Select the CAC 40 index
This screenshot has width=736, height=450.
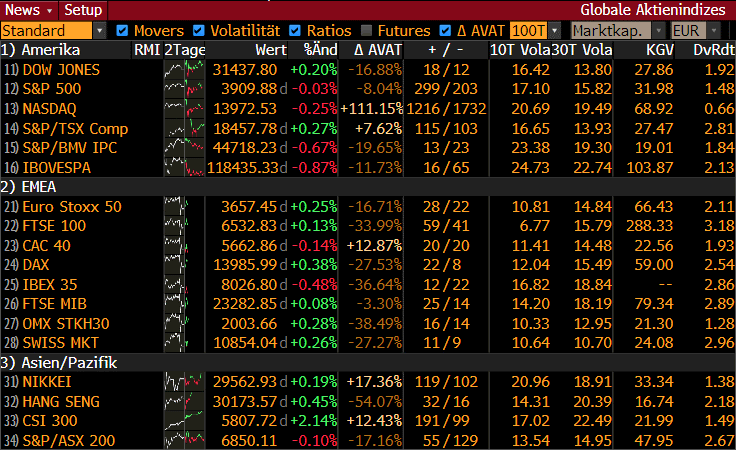click(46, 245)
